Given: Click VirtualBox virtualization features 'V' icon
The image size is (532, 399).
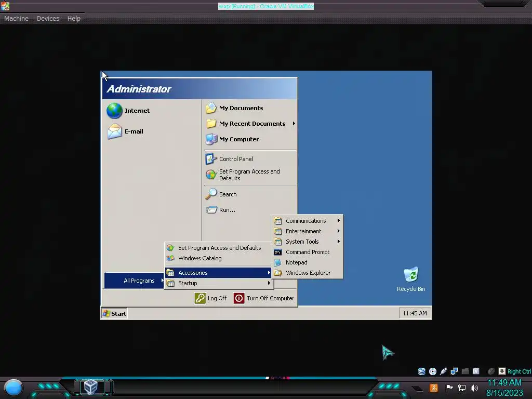Looking at the screenshot, I should tap(476, 371).
